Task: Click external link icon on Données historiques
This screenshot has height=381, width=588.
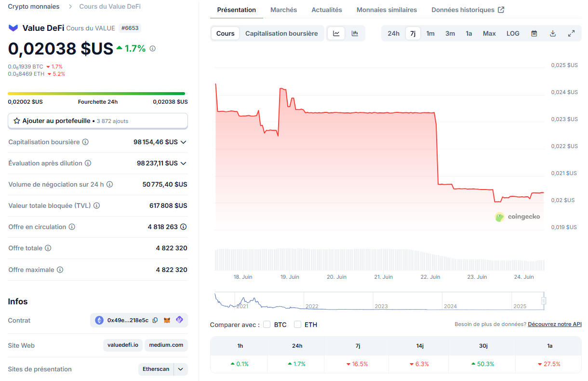Action: pos(501,10)
